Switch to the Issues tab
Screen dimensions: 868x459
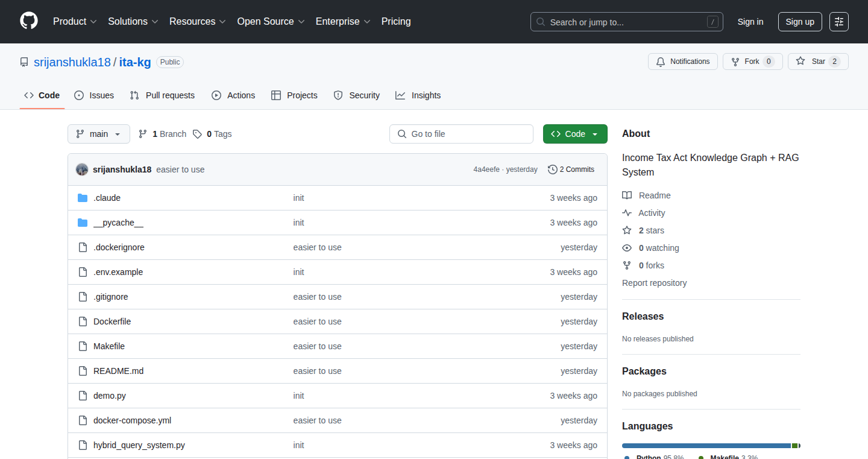pos(94,95)
